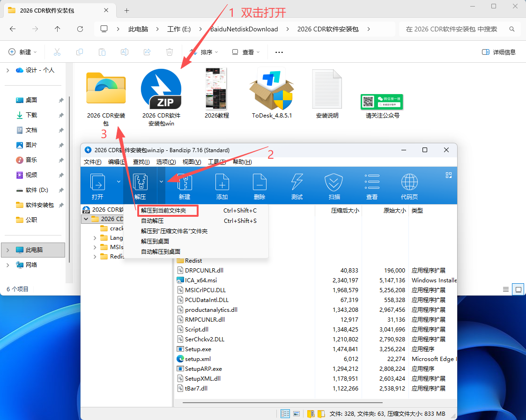Click the search magnifier icon in Explorer
Image resolution: width=526 pixels, height=420 pixels.
click(511, 29)
